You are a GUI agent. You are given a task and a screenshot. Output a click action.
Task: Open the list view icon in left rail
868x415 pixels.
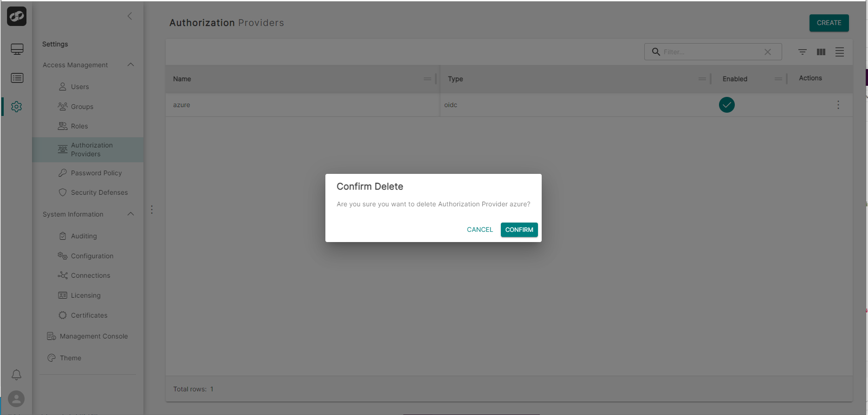click(17, 78)
